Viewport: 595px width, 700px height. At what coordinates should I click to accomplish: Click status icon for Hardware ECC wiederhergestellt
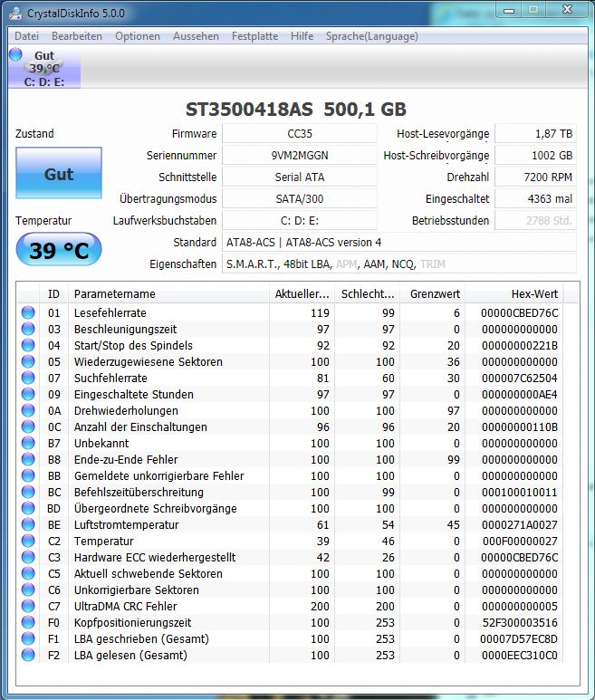tap(28, 557)
